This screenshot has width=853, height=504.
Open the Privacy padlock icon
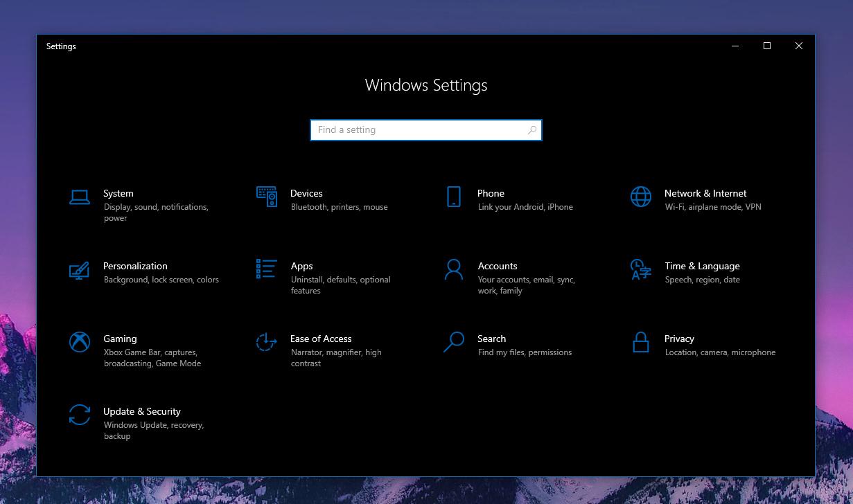tap(641, 342)
